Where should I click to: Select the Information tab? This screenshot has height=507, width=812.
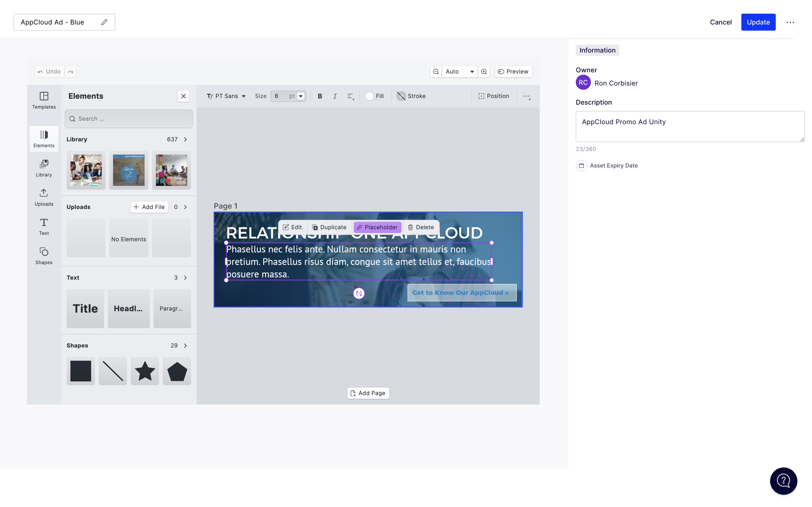[597, 50]
